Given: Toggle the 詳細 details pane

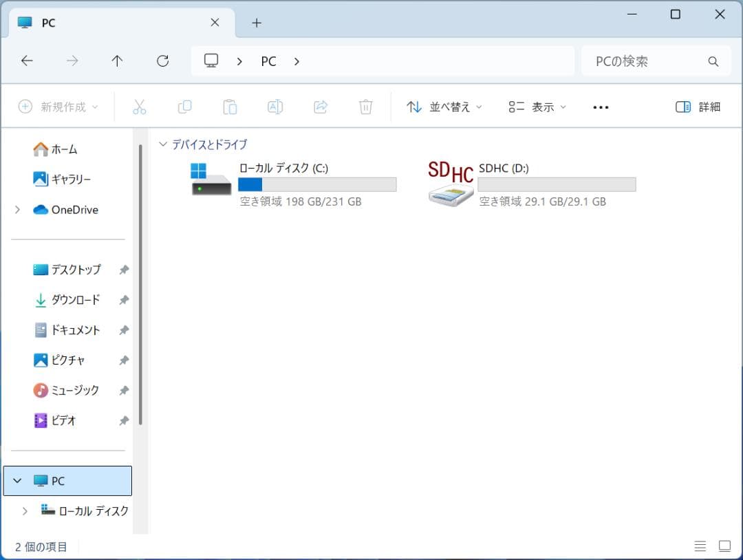Looking at the screenshot, I should [x=698, y=107].
